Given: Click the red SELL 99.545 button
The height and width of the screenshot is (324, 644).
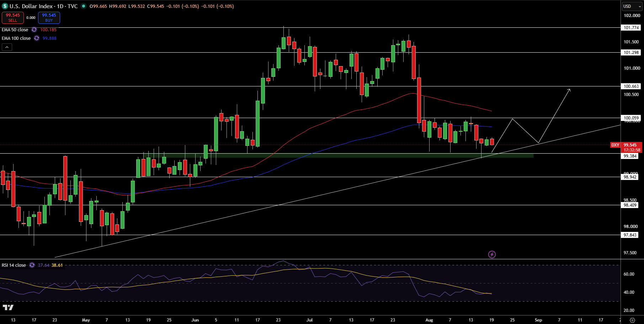Looking at the screenshot, I should 13,18.
